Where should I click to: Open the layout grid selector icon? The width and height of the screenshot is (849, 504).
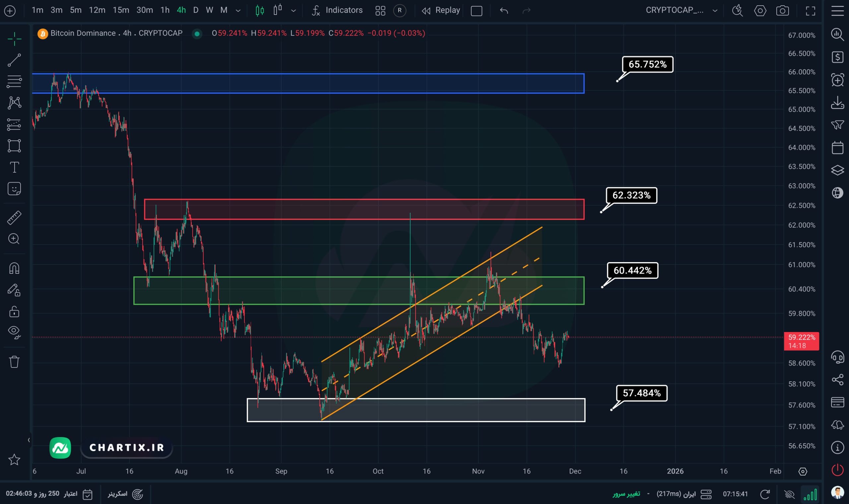click(x=380, y=11)
